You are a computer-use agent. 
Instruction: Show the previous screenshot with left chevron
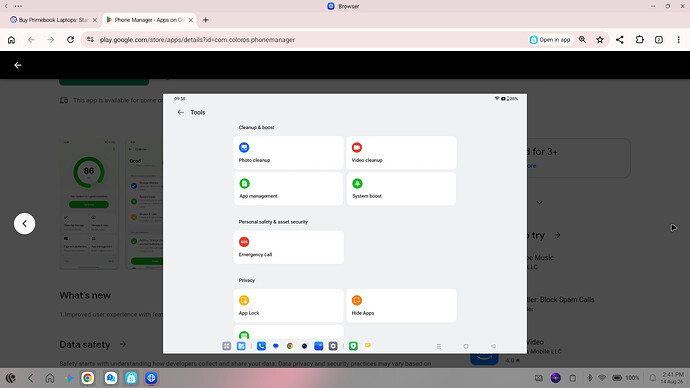click(25, 223)
